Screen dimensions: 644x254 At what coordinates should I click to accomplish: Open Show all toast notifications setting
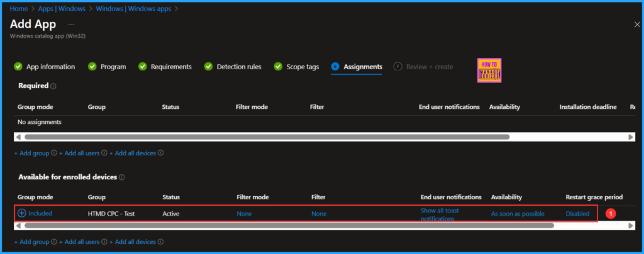pyautogui.click(x=440, y=214)
